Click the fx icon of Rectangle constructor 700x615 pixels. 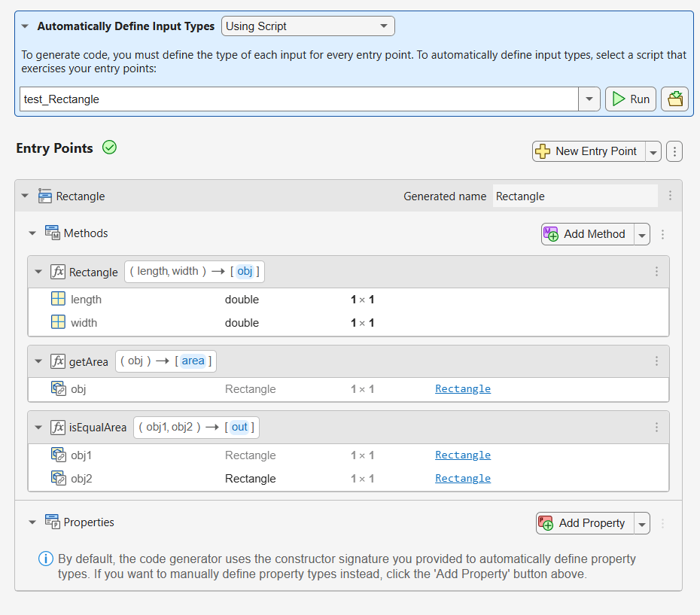point(58,272)
